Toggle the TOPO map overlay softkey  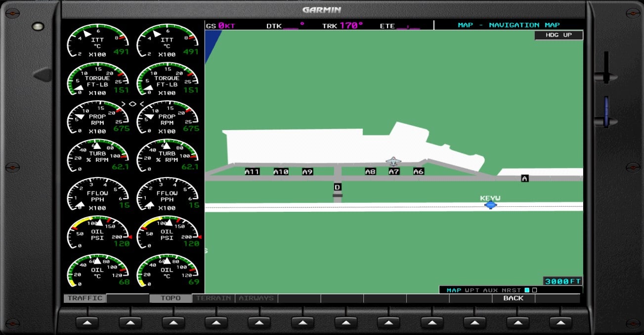click(171, 298)
